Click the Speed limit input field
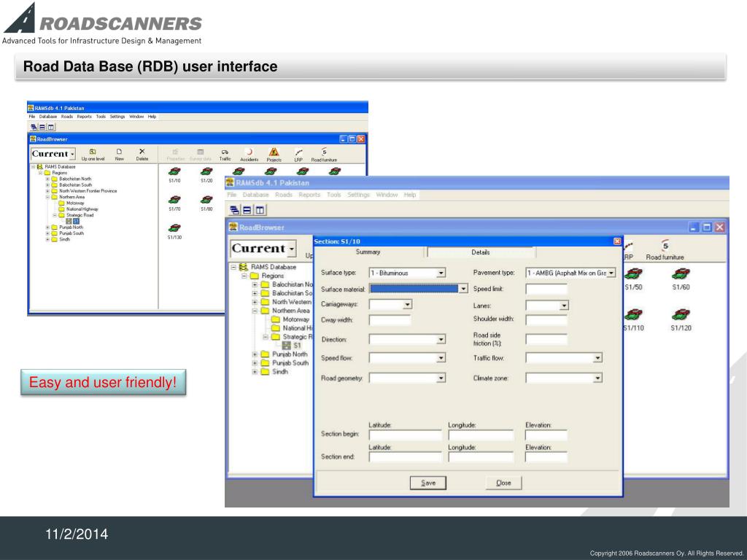 [546, 289]
